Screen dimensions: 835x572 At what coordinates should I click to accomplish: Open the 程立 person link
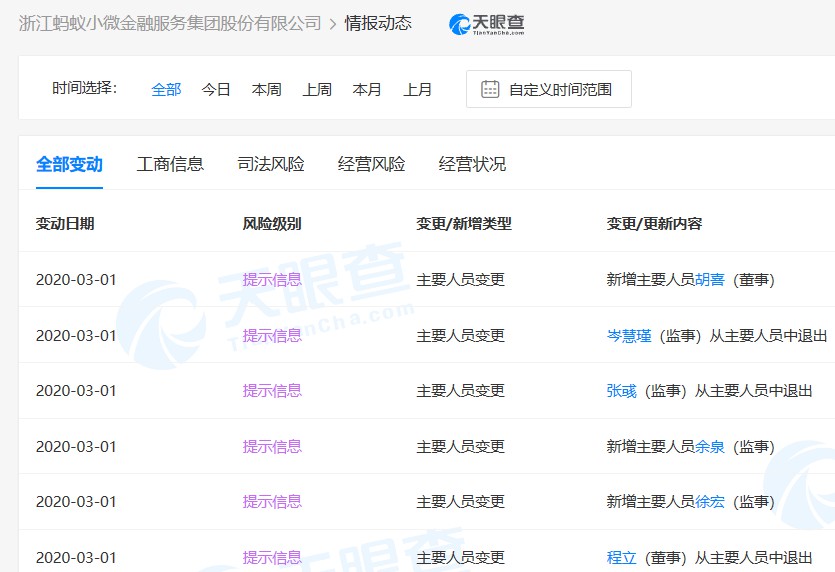(621, 558)
